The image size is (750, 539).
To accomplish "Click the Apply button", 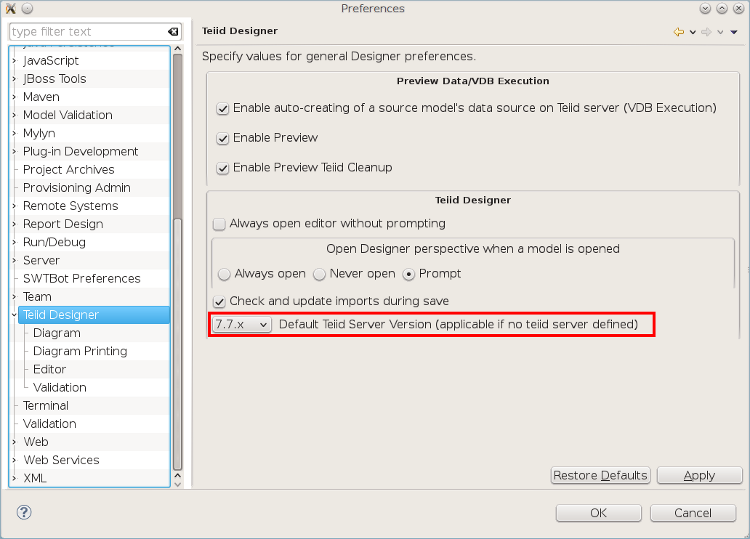I will pos(699,475).
